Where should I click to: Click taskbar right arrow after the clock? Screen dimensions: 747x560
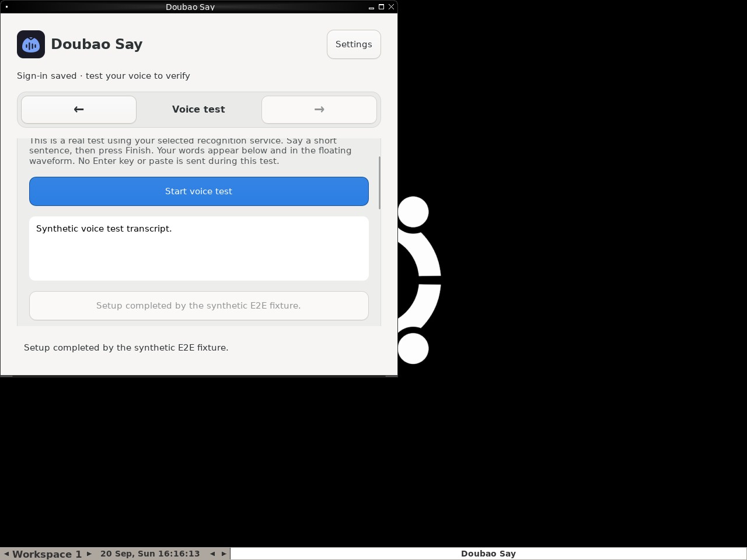pos(224,554)
